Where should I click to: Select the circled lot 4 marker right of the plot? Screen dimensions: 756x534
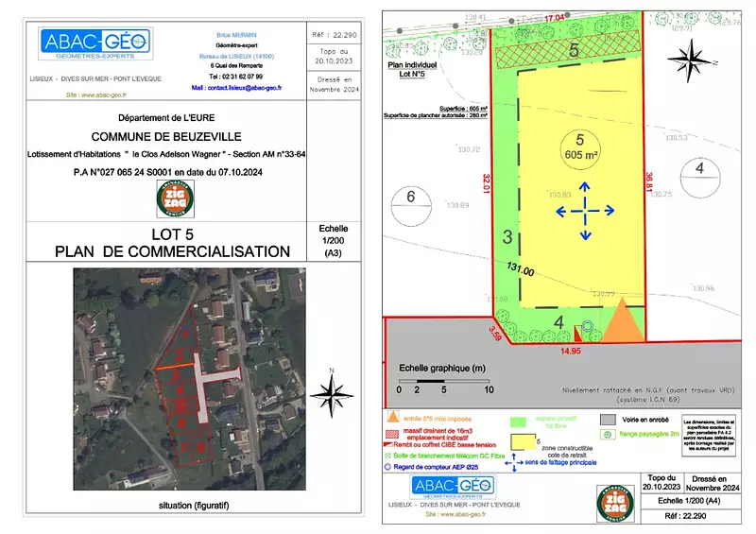(699, 168)
